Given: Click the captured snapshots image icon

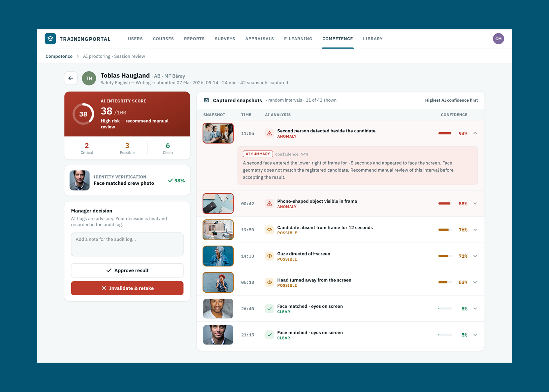Looking at the screenshot, I should point(206,100).
